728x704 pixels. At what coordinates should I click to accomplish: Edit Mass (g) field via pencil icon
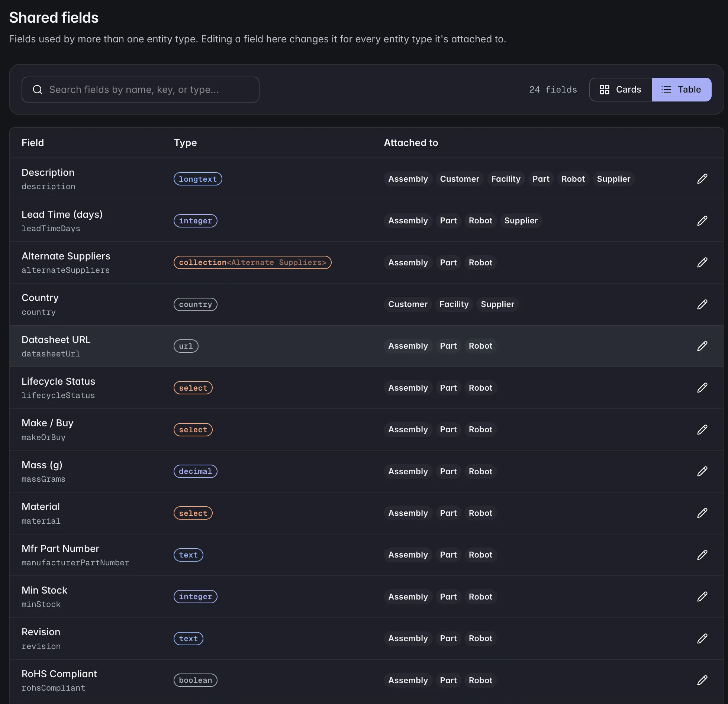[x=702, y=471]
